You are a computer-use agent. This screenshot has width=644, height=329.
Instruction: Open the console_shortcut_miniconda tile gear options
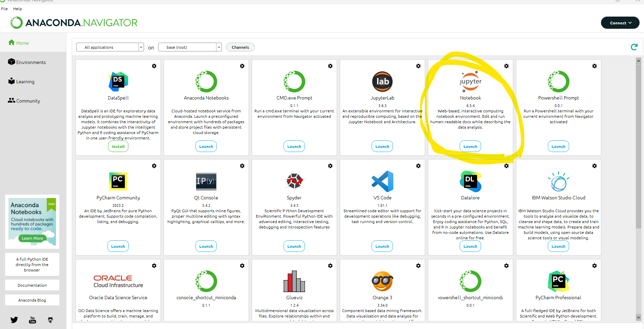[242, 266]
